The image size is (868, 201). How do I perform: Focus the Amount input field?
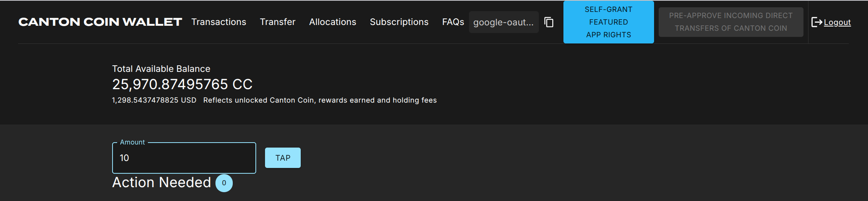(184, 158)
